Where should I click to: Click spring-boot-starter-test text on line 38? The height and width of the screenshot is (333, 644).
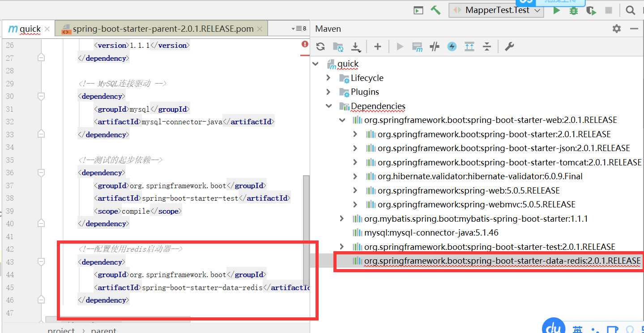[x=190, y=198]
